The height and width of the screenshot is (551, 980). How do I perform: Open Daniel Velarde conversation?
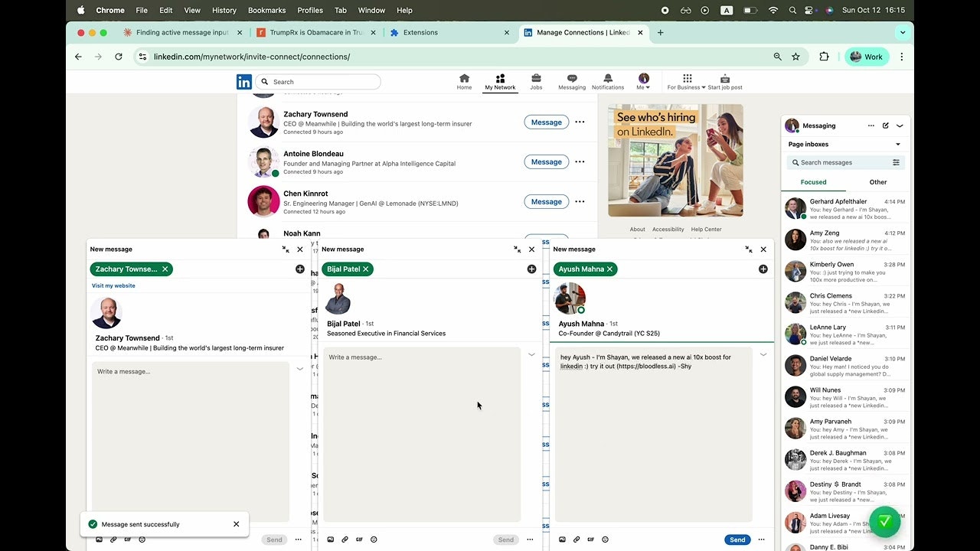[845, 366]
